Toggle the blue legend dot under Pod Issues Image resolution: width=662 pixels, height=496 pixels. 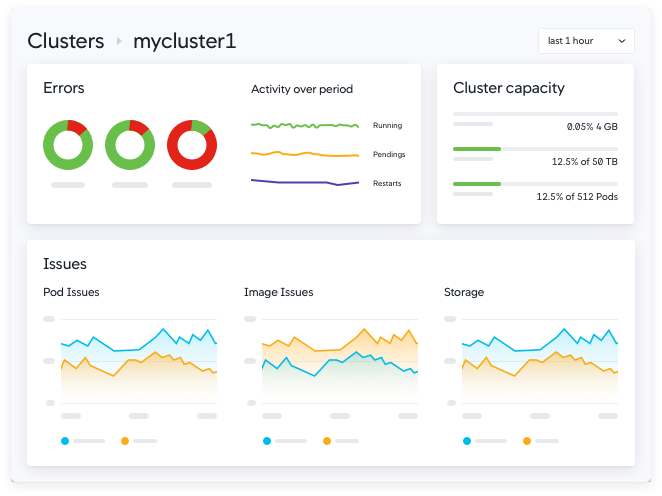(65, 441)
